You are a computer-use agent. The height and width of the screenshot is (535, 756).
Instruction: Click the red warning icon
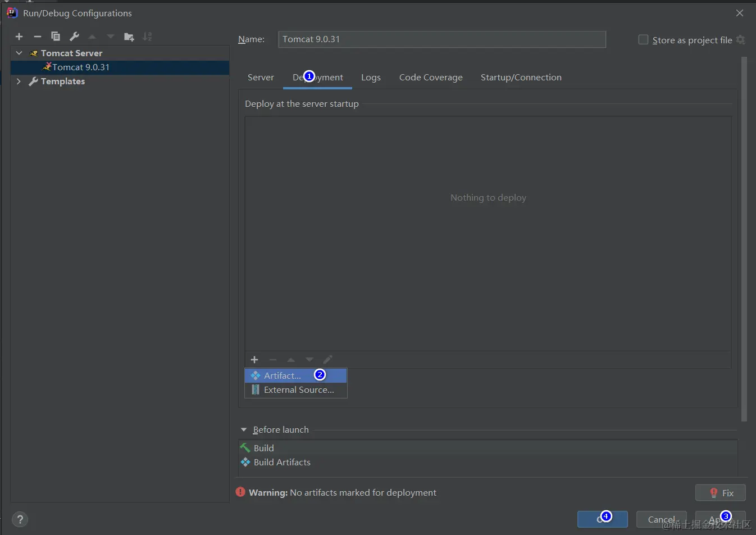coord(240,492)
